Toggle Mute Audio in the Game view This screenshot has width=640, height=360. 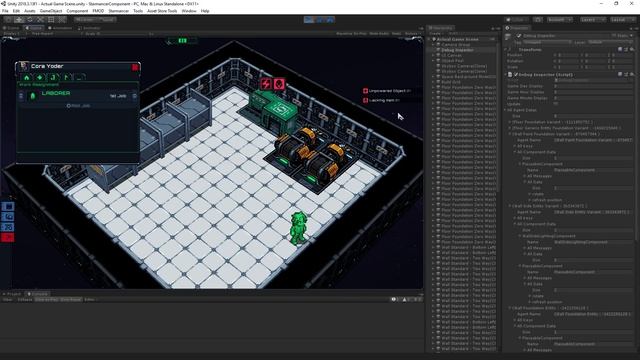(379, 34)
